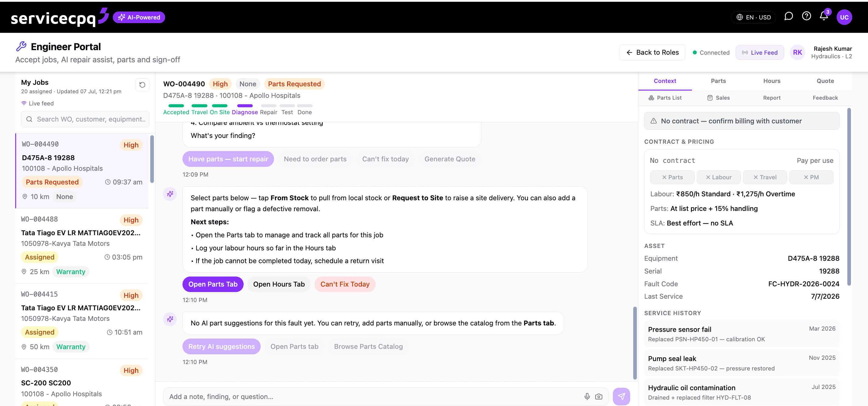Open the Parts List sub-tab

click(665, 98)
